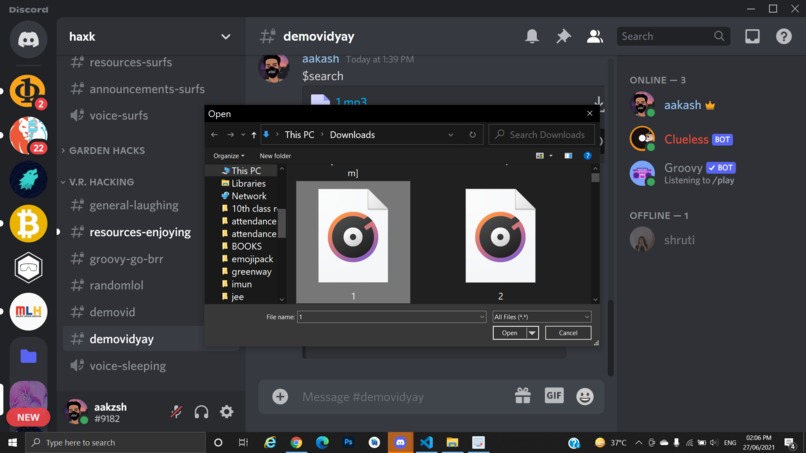Open Visual Studio Code from the taskbar
This screenshot has height=453, width=806.
(426, 442)
